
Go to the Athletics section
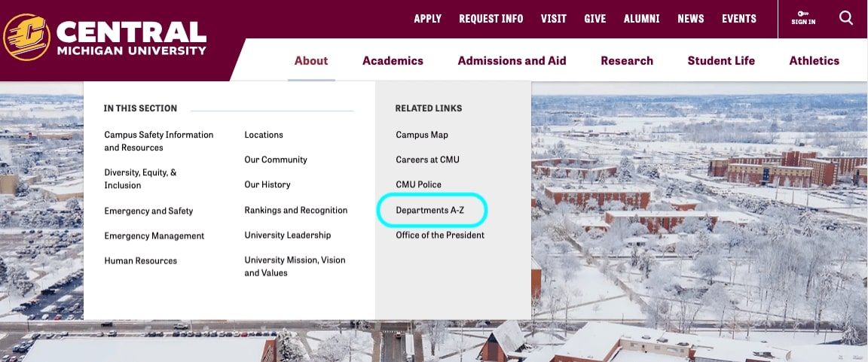pyautogui.click(x=814, y=61)
